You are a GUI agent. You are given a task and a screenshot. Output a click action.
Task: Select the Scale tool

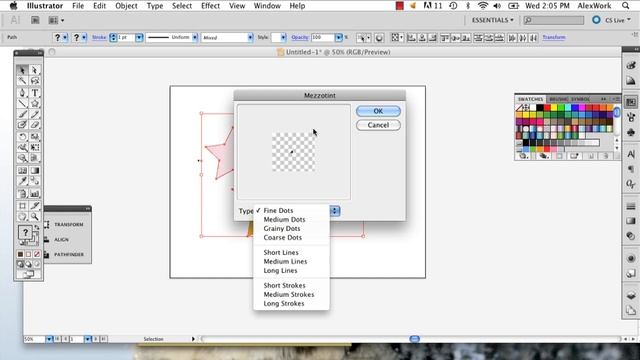[35, 137]
